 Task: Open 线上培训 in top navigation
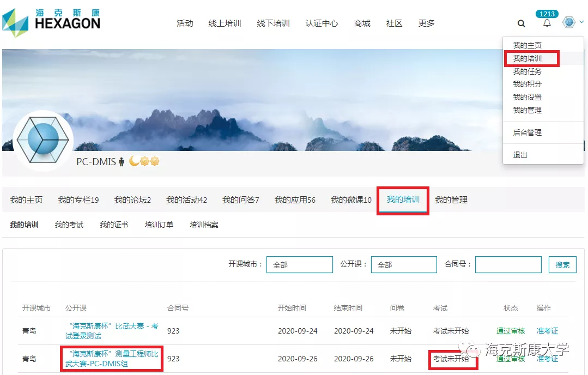click(x=225, y=23)
